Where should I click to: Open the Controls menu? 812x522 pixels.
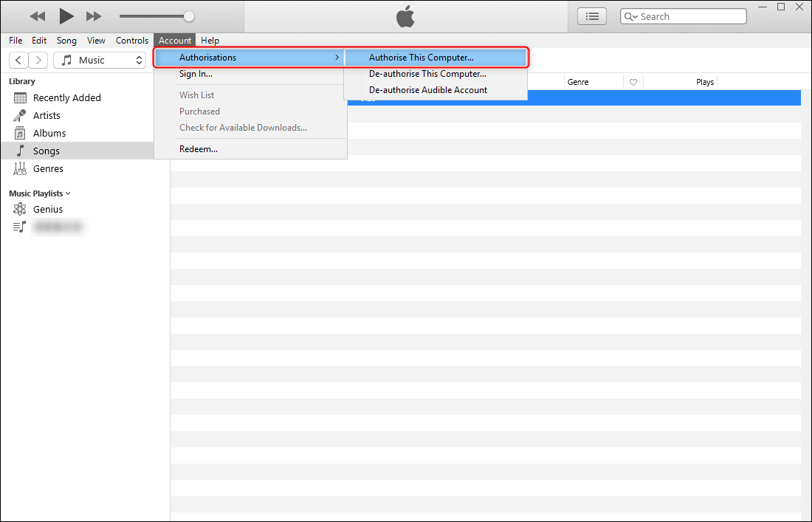tap(132, 41)
